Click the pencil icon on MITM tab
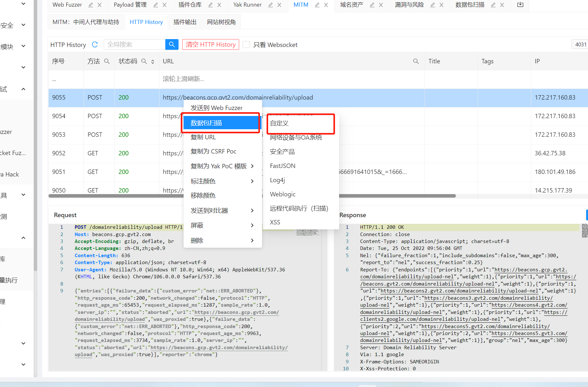 (317, 5)
